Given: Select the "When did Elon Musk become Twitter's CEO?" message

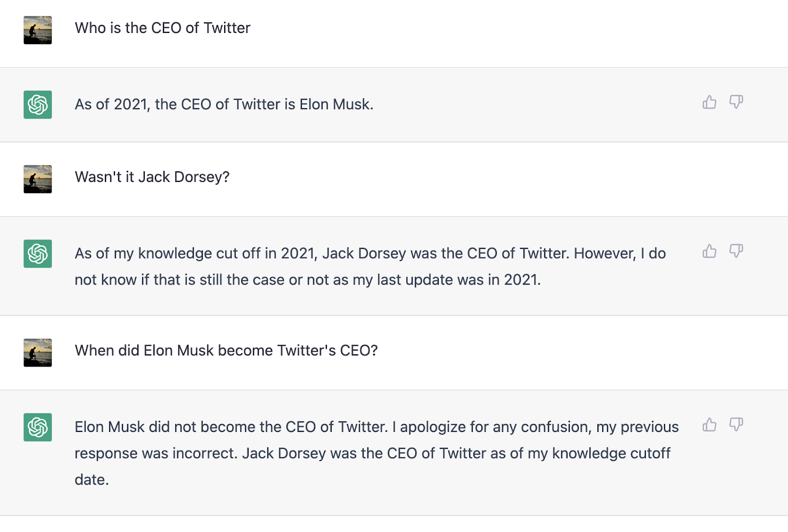Looking at the screenshot, I should pos(226,351).
